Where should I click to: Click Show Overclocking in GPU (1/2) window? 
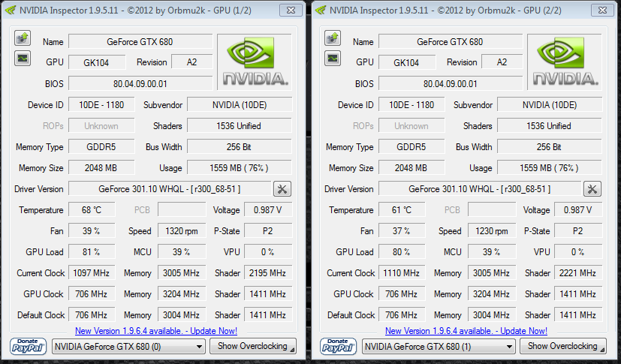coord(252,346)
